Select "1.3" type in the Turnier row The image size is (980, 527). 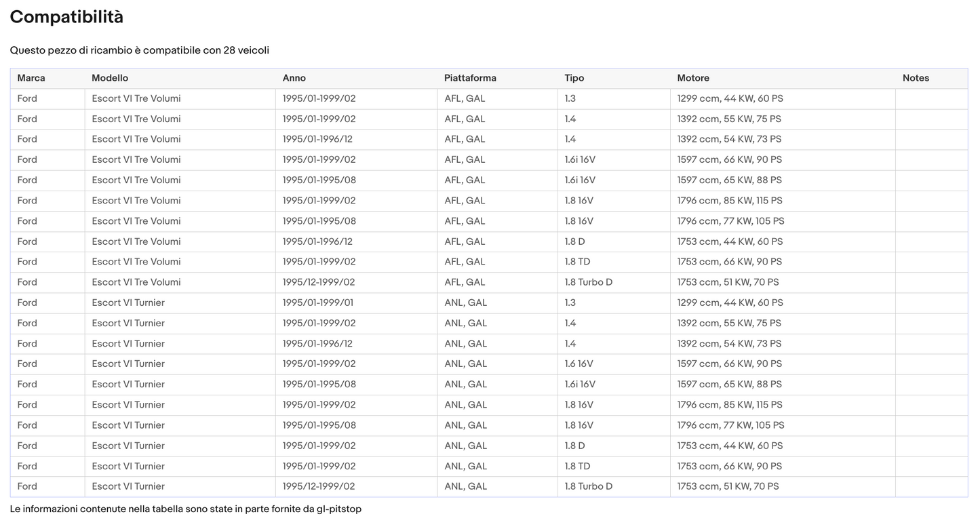click(x=570, y=302)
